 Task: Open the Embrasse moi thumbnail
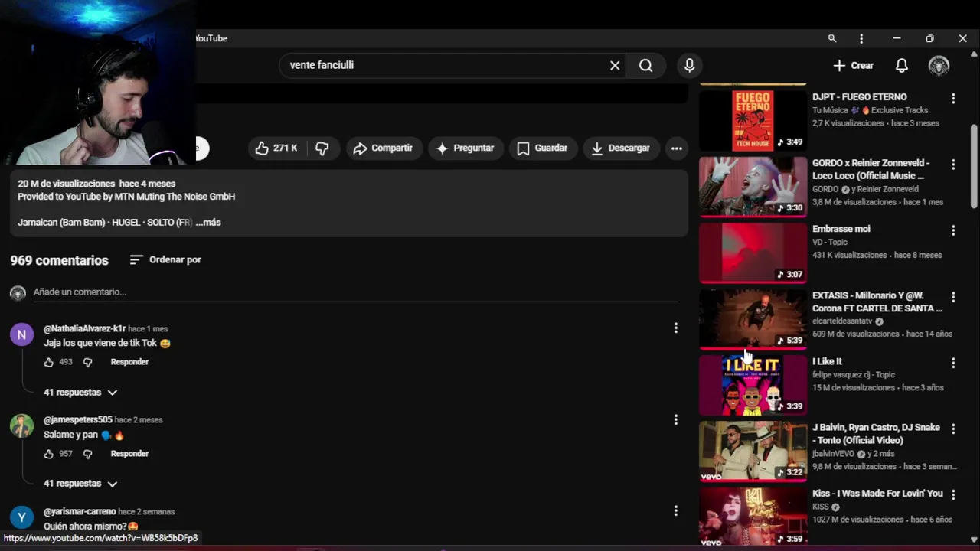[x=753, y=253]
